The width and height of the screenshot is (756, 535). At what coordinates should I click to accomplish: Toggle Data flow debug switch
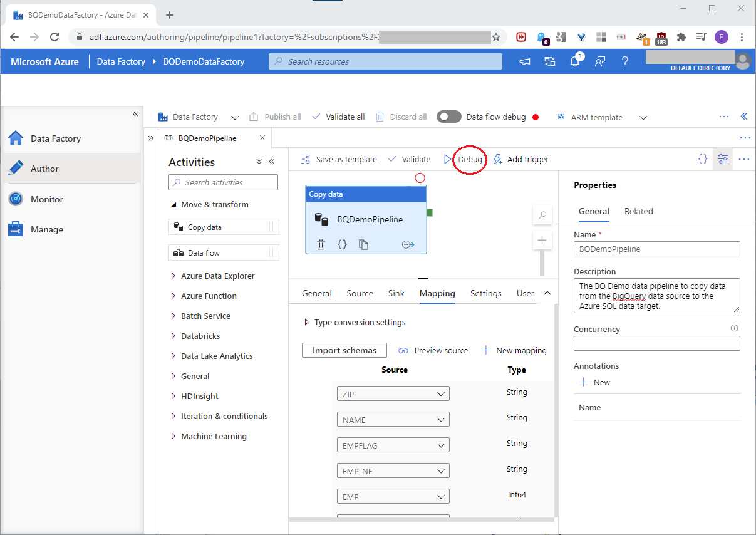pos(449,117)
